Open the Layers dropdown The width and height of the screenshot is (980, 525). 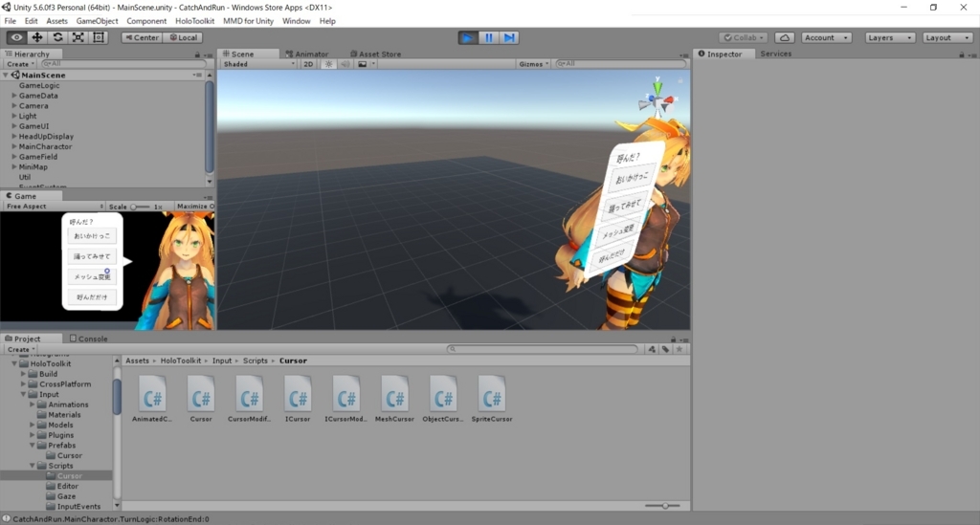click(890, 37)
